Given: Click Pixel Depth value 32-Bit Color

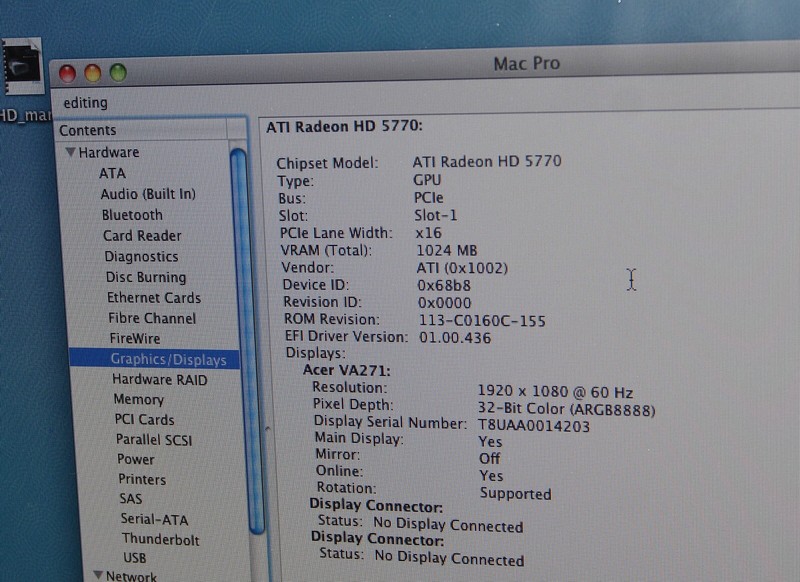Looking at the screenshot, I should (566, 409).
